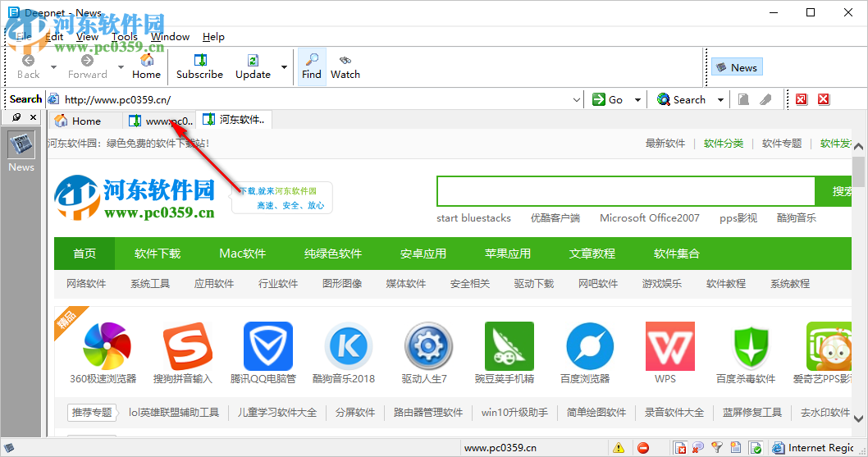This screenshot has height=457, width=868.
Task: Click the close all tabs red X icon
Action: [x=824, y=99]
